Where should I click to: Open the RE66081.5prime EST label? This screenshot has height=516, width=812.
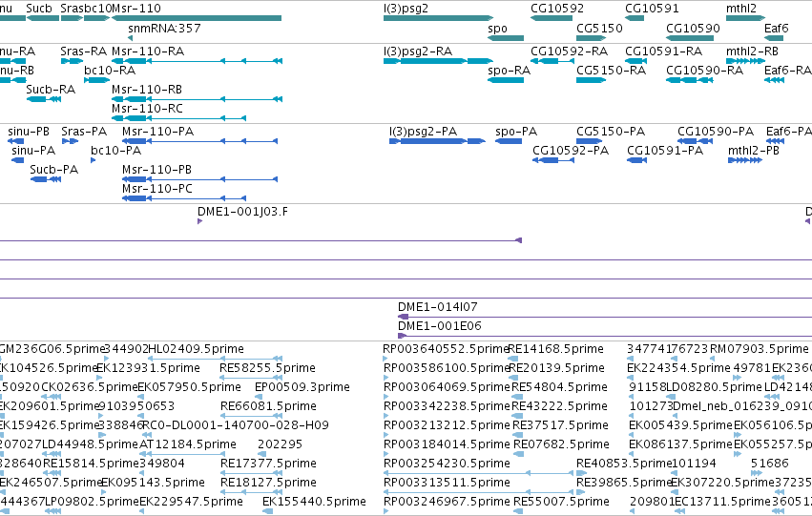pyautogui.click(x=268, y=406)
